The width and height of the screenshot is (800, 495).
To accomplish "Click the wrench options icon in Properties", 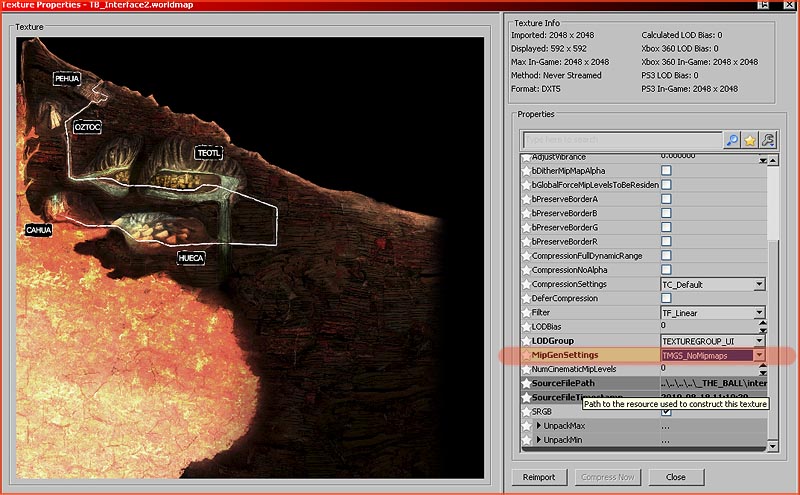I will [768, 140].
